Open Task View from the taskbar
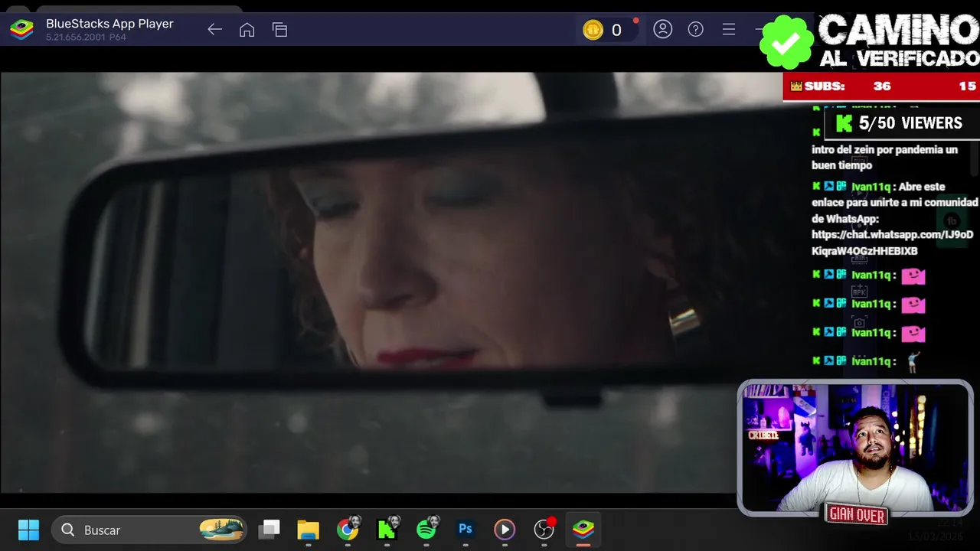This screenshot has height=551, width=980. 269,530
